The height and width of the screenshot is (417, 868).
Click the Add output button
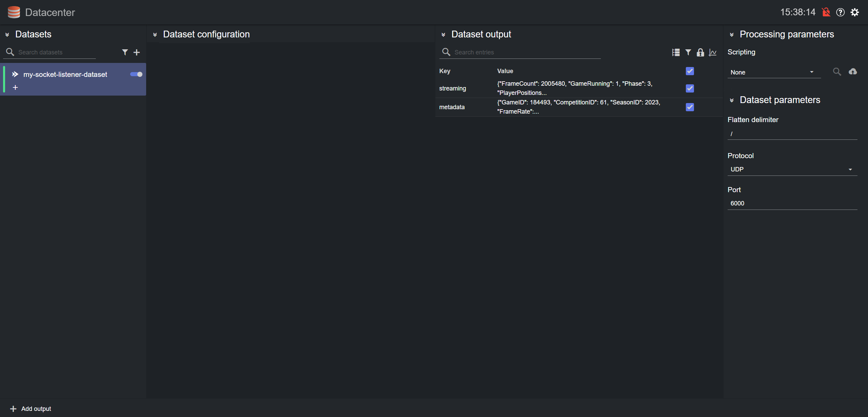pyautogui.click(x=31, y=408)
